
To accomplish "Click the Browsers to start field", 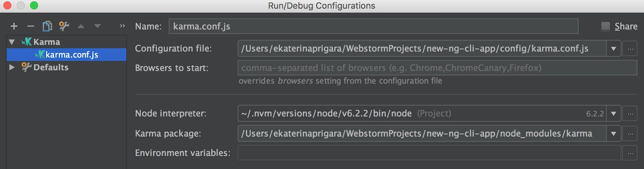I will pyautogui.click(x=438, y=68).
